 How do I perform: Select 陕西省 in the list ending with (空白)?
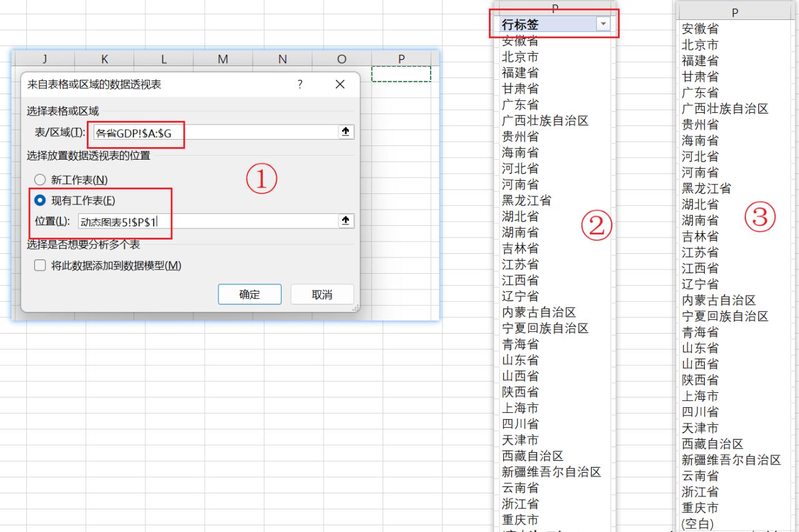[x=700, y=380]
